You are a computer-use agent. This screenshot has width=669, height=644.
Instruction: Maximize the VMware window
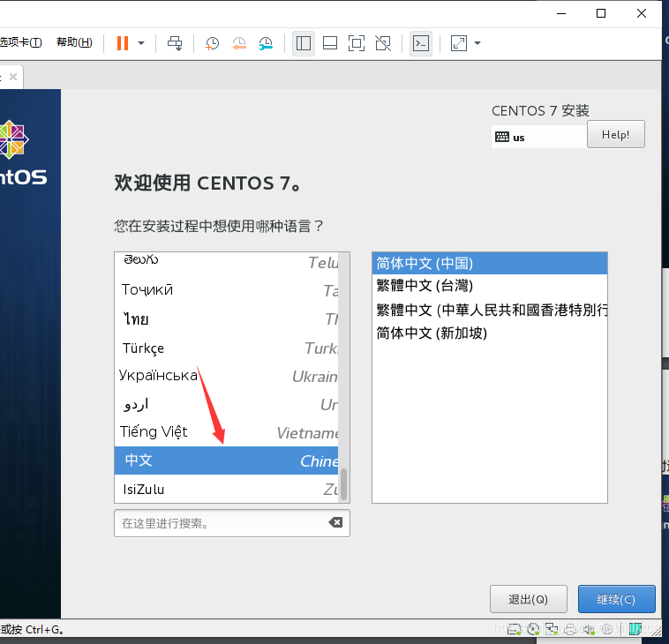[601, 13]
